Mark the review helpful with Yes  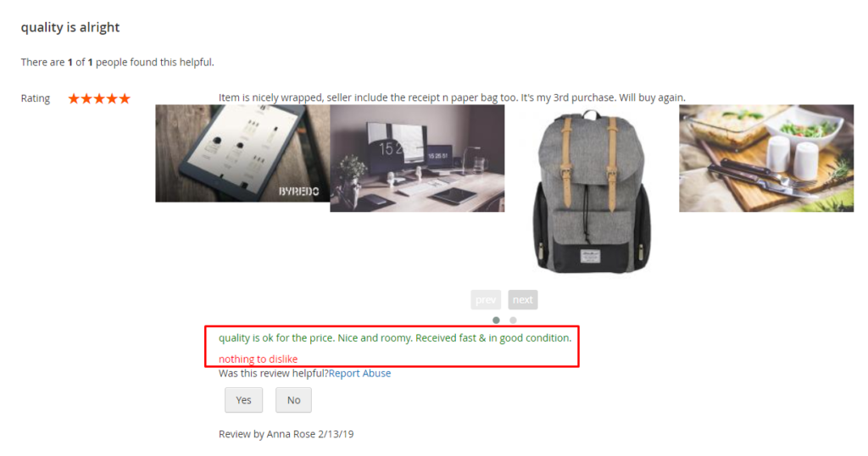[x=243, y=400]
